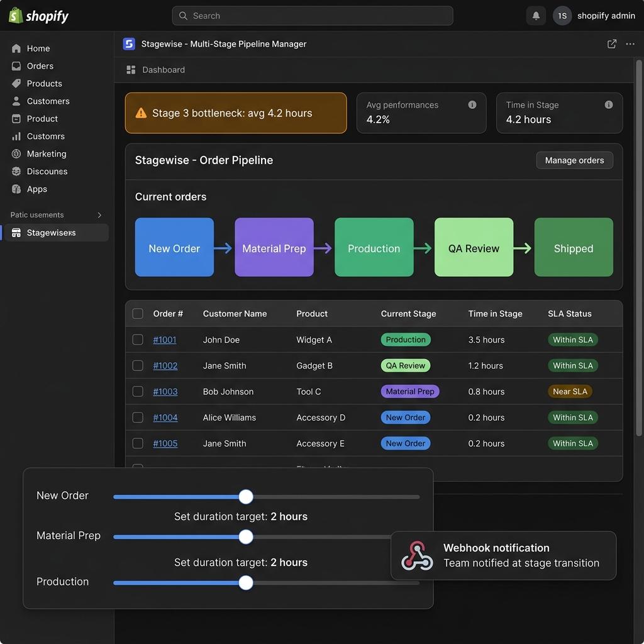Open order link #1004

[x=165, y=418]
